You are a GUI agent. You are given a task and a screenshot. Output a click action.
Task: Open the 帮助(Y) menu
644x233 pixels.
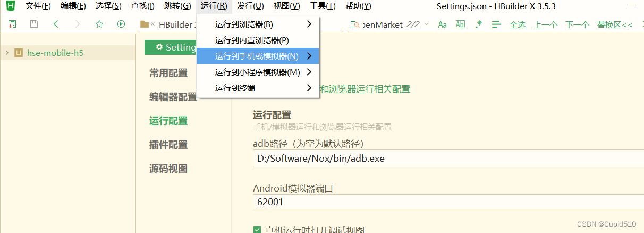(358, 6)
